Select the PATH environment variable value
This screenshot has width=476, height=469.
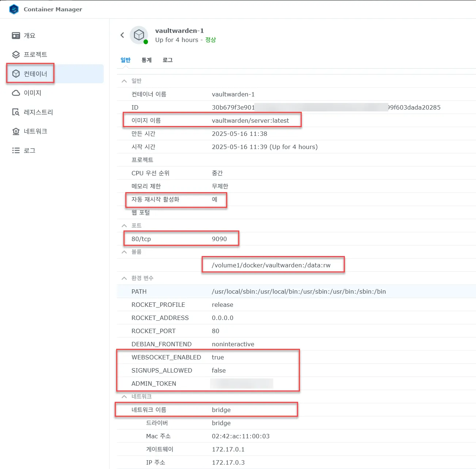point(299,291)
